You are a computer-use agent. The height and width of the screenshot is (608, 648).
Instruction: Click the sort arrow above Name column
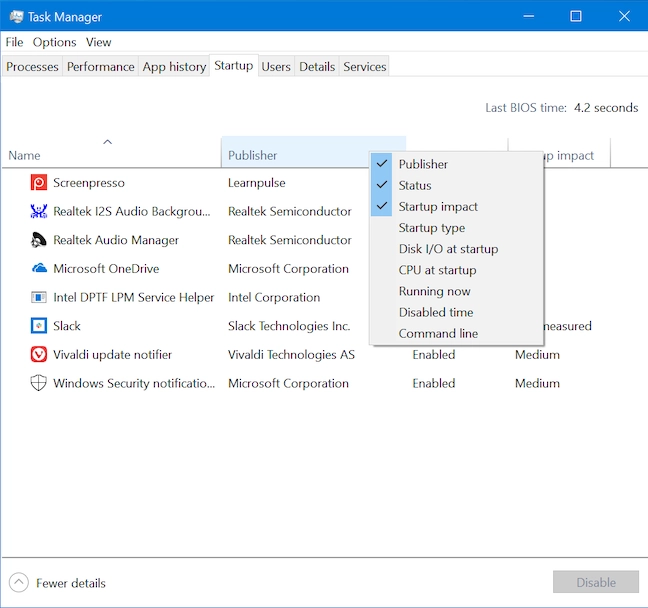[x=107, y=142]
